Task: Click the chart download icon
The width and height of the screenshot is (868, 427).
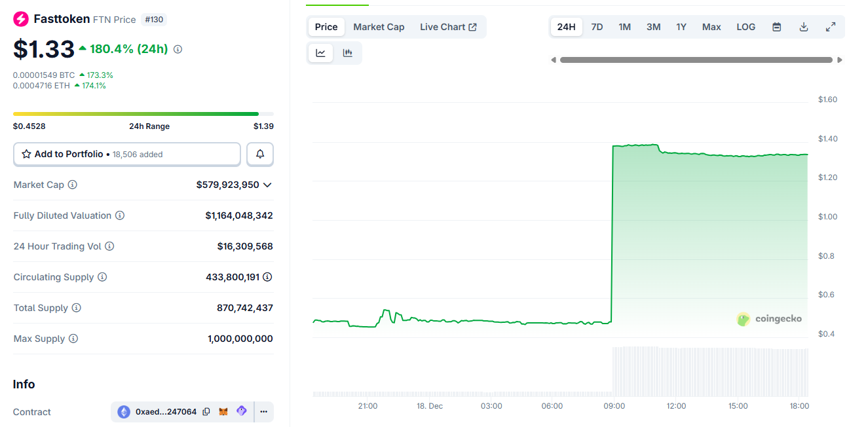Action: [x=803, y=27]
